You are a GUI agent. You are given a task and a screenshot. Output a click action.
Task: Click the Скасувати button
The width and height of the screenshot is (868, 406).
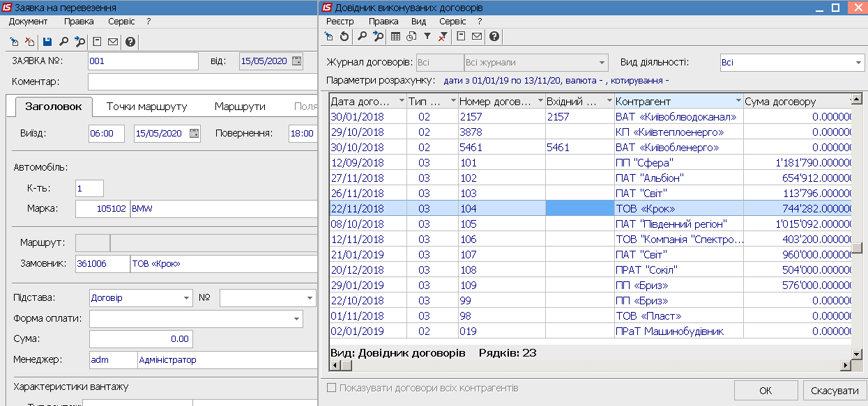[x=835, y=391]
